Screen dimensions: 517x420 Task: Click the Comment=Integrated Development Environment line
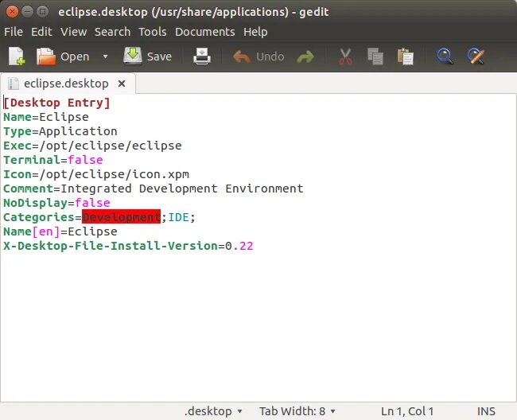point(154,189)
